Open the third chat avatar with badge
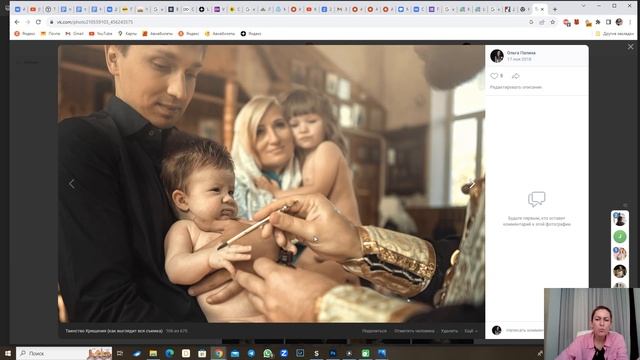This screenshot has width=640, height=360. coord(620,254)
